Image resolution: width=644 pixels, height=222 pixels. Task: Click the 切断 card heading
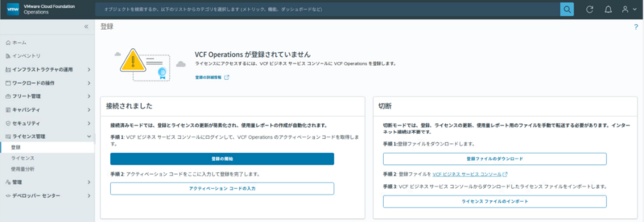tap(385, 106)
